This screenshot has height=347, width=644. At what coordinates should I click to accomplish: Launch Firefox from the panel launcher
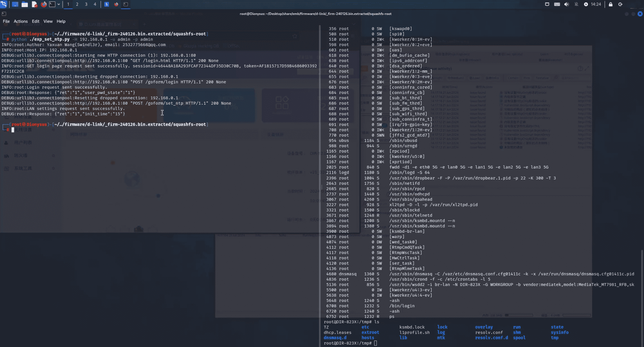click(x=44, y=4)
